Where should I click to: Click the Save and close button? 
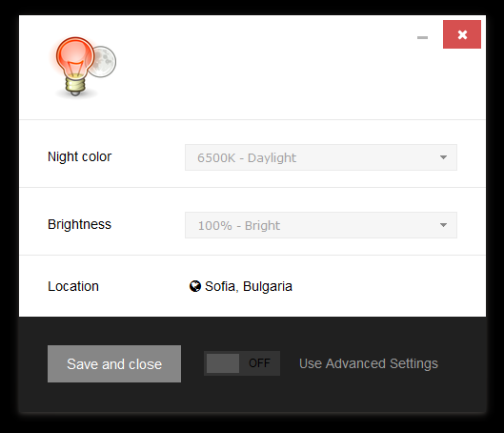[114, 363]
